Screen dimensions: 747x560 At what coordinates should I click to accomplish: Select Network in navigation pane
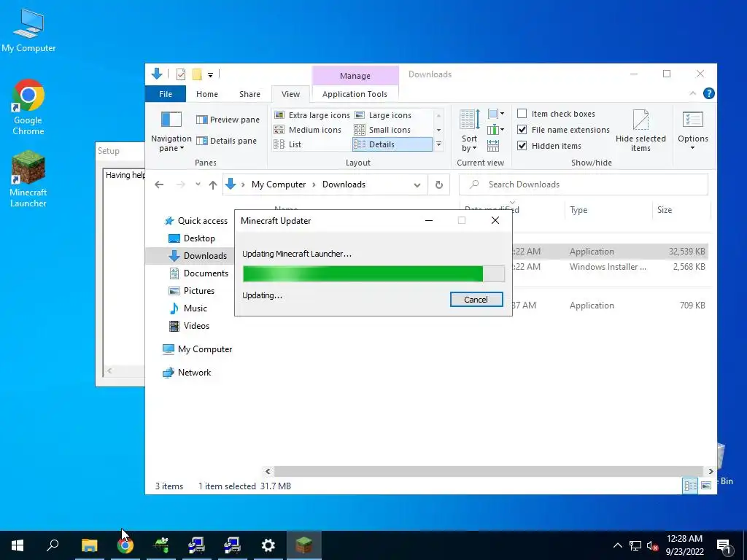click(187, 373)
